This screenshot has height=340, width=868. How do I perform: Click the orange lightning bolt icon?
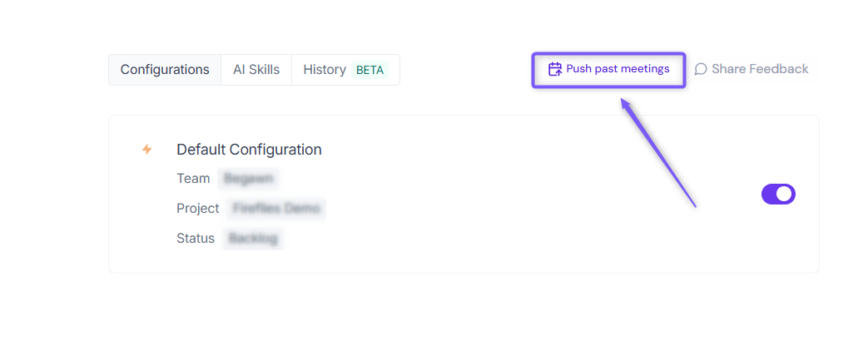146,150
